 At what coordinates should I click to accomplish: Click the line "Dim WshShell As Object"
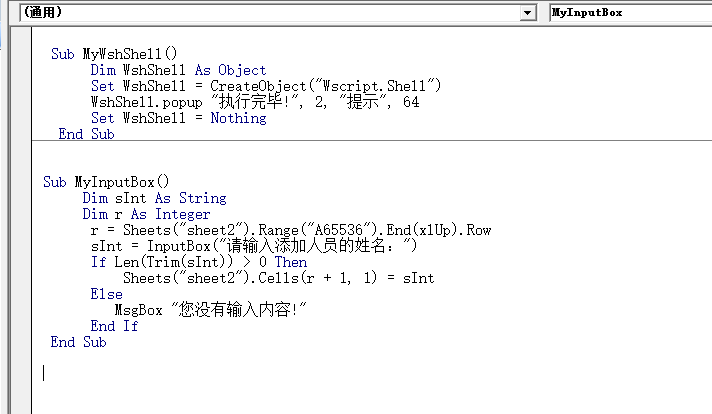(x=178, y=70)
